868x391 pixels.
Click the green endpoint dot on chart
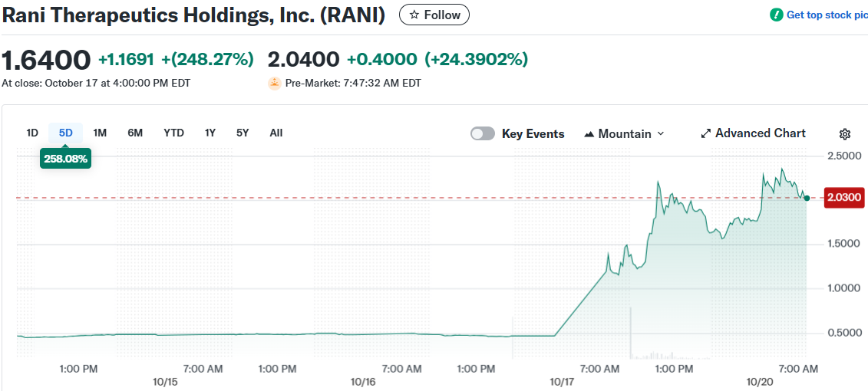(807, 198)
